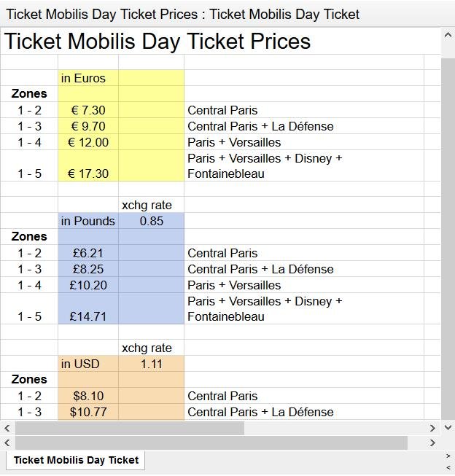The image size is (455, 476).
Task: Click right arrow of the lower horizontal scrollbar
Action: point(432,442)
